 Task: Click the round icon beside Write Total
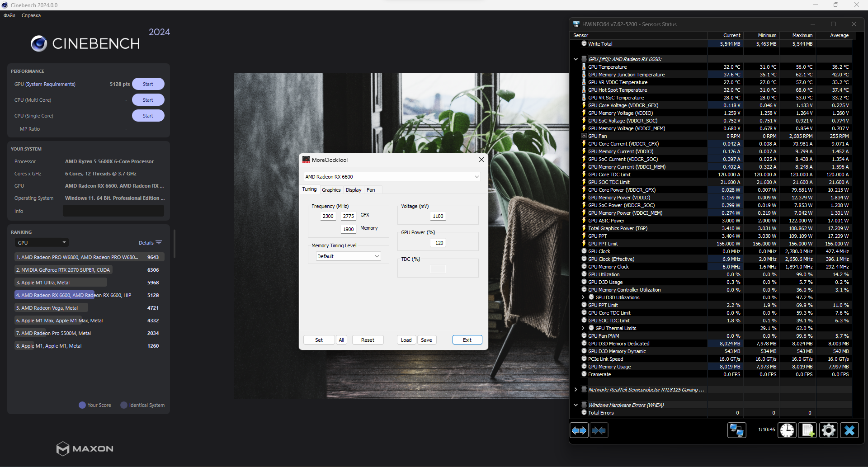point(584,44)
